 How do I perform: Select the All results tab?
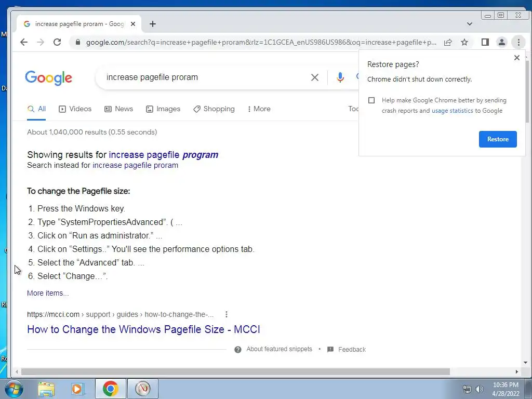tap(37, 109)
